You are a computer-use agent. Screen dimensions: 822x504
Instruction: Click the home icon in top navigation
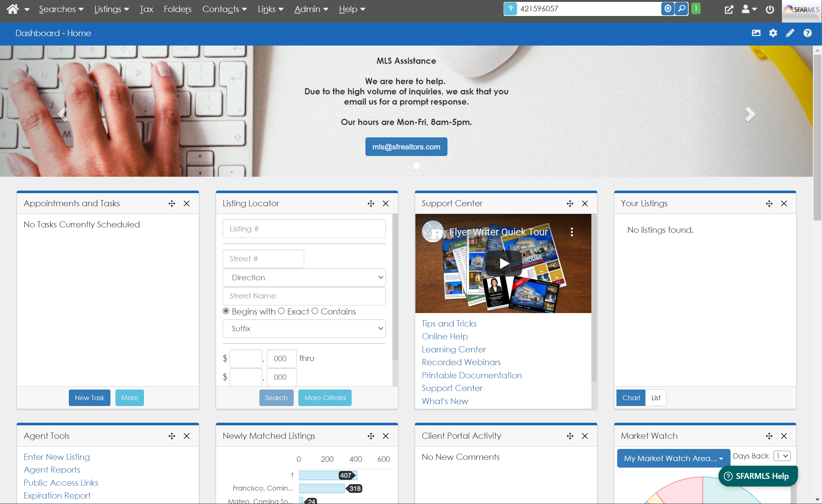[x=12, y=9]
